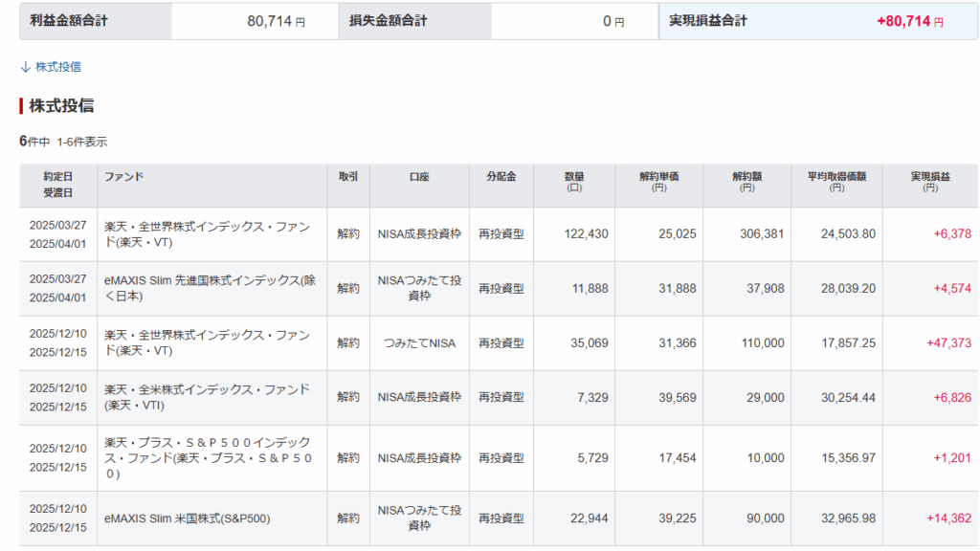
Task: Click the 解約単価 column header
Action: click(659, 182)
